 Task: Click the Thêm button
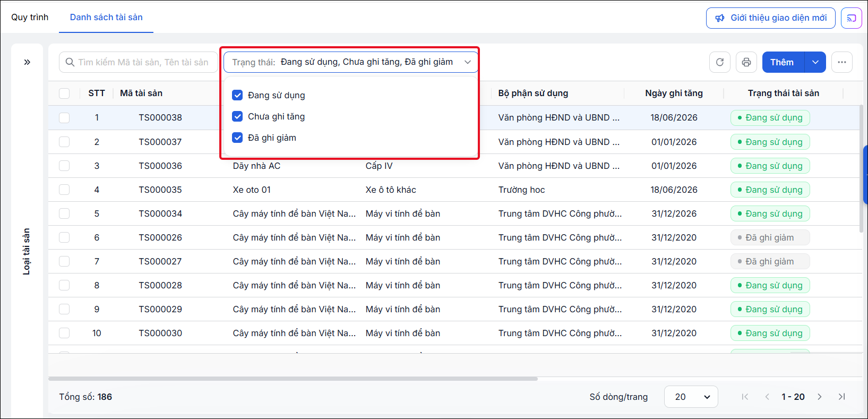783,62
